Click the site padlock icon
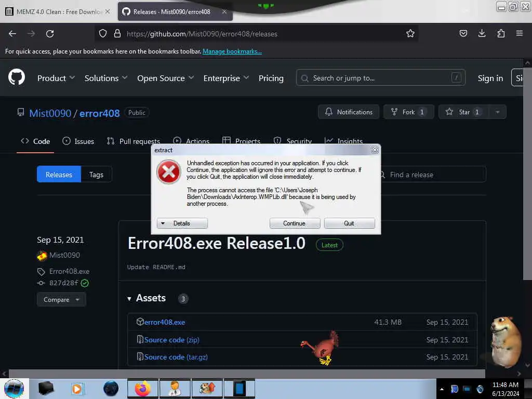Screen dimensions: 532x399 tap(117, 34)
